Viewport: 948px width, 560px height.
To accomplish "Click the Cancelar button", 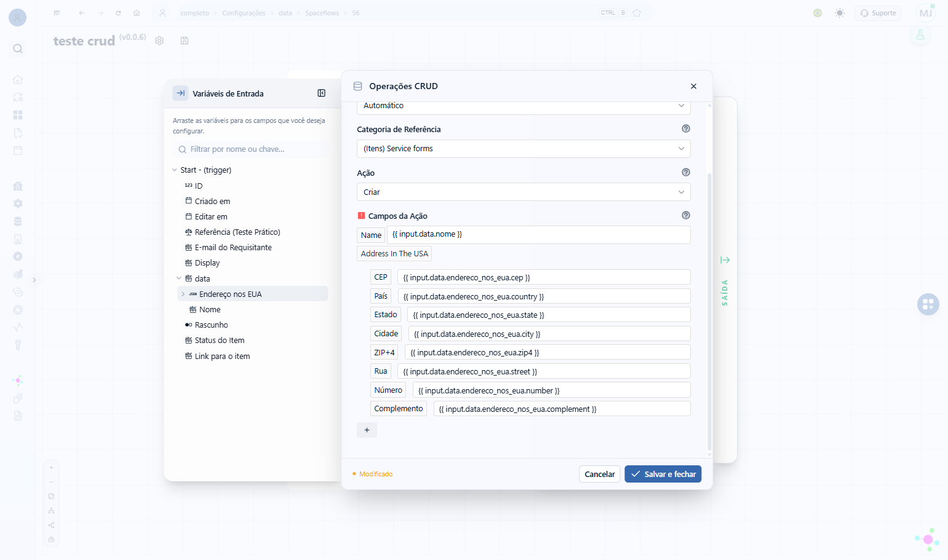I will (x=599, y=474).
